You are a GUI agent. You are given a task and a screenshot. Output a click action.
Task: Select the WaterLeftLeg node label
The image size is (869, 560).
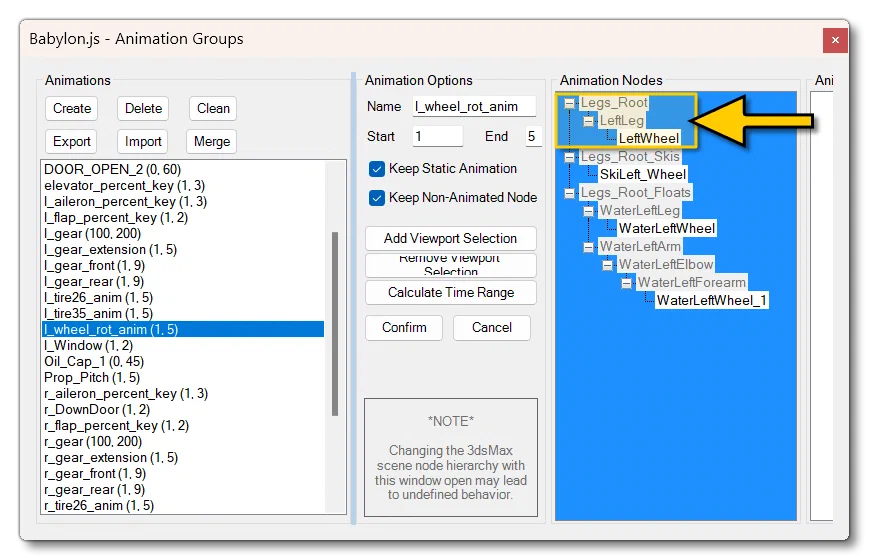pos(640,211)
